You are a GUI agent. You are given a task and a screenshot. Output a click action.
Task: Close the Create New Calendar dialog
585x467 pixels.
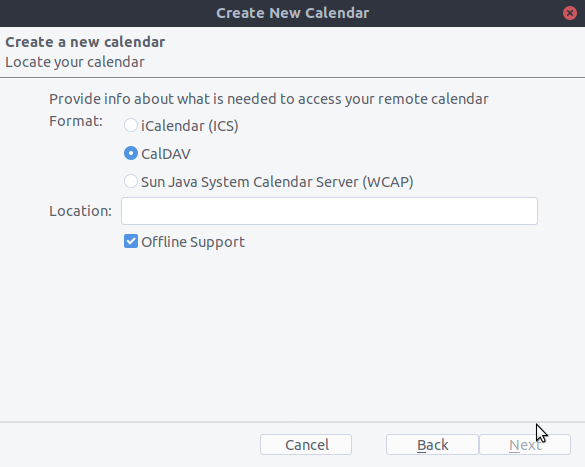[570, 13]
